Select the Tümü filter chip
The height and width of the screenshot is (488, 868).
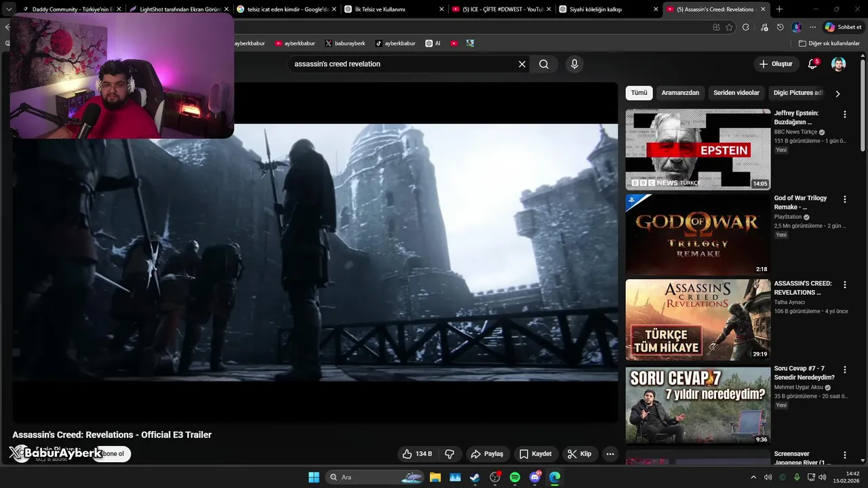coord(639,93)
